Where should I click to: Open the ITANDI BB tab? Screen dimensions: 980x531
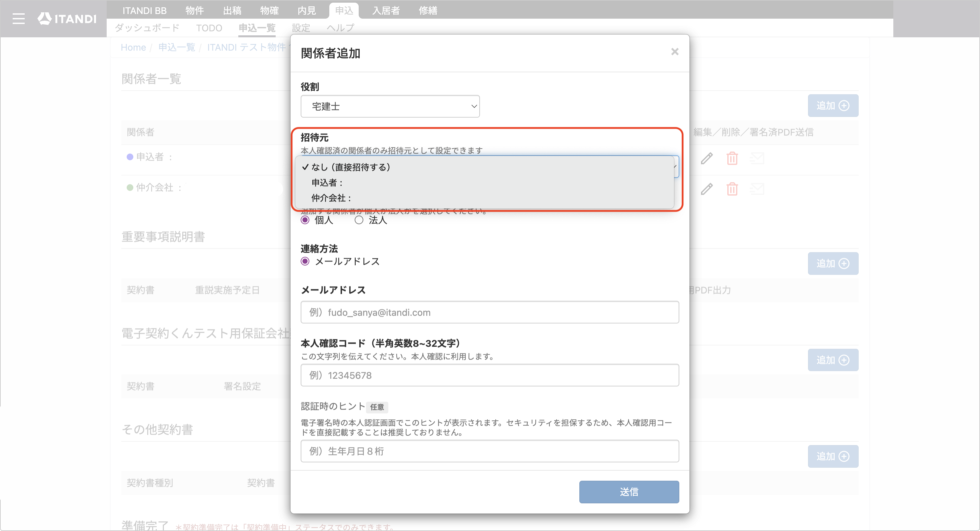pos(145,10)
